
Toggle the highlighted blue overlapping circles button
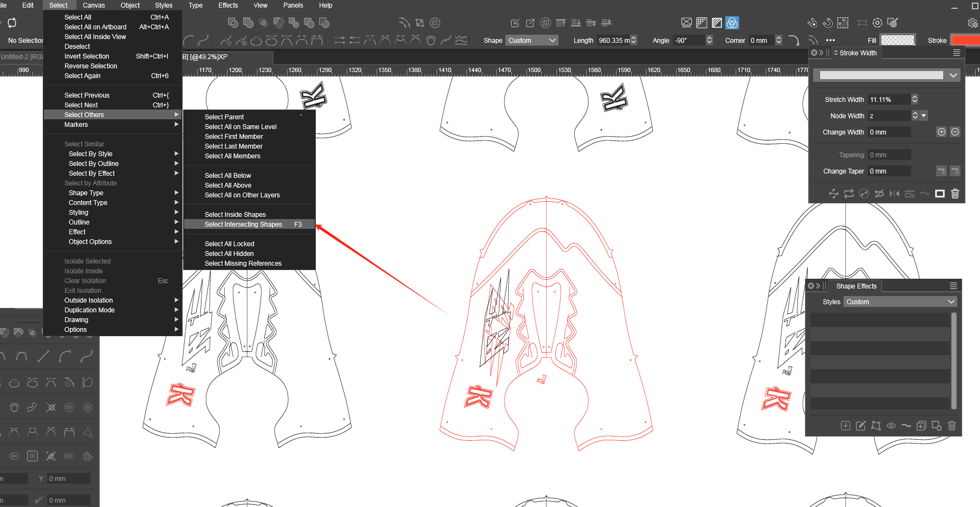tap(732, 23)
